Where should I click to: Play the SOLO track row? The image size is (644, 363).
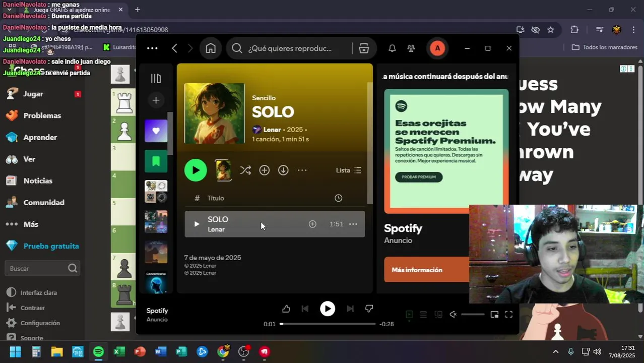pyautogui.click(x=197, y=224)
